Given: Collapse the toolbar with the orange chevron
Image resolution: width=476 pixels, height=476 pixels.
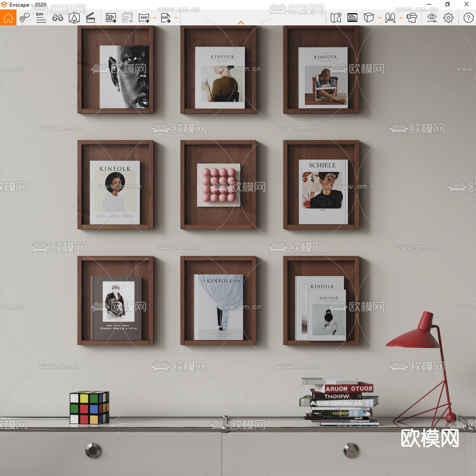Looking at the screenshot, I should 241,23.
